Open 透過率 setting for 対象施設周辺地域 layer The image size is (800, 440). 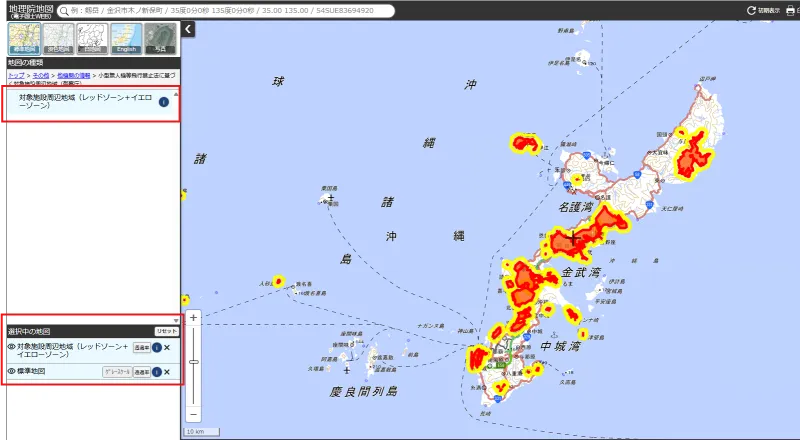pyautogui.click(x=142, y=348)
